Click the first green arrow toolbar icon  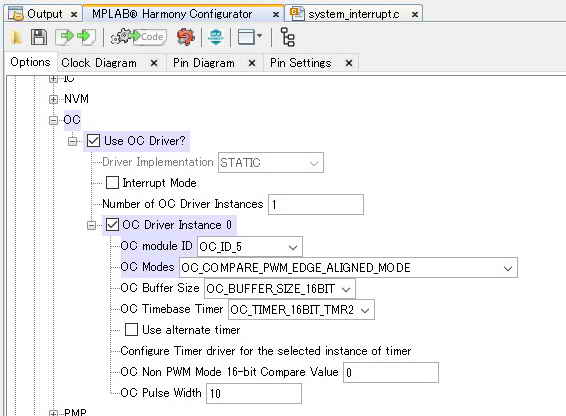pyautogui.click(x=65, y=37)
